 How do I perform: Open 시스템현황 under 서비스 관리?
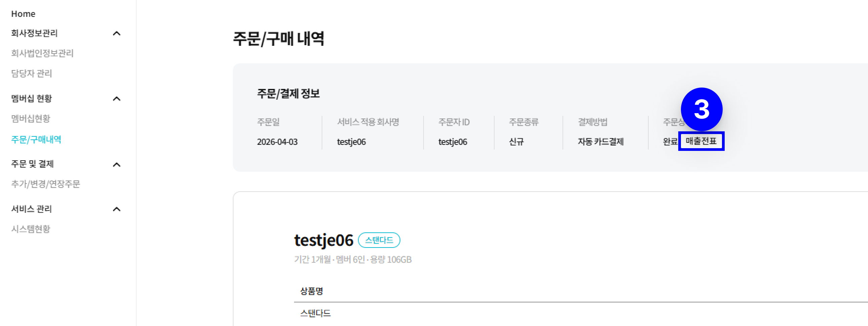pyautogui.click(x=31, y=229)
